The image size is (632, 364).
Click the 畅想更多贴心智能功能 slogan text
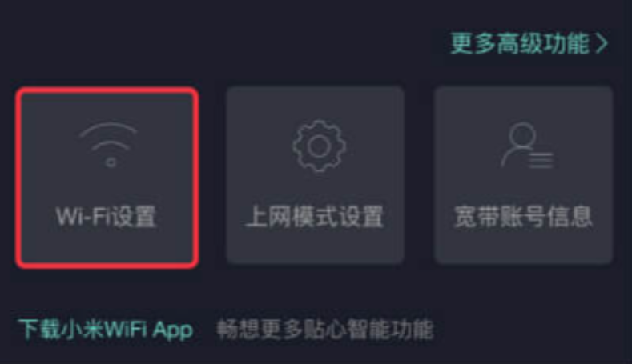point(325,330)
